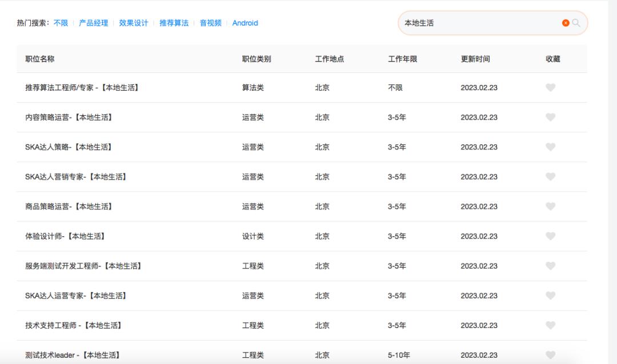Screen dimensions: 617x364
Task: Click the Android hot search link
Action: point(245,23)
